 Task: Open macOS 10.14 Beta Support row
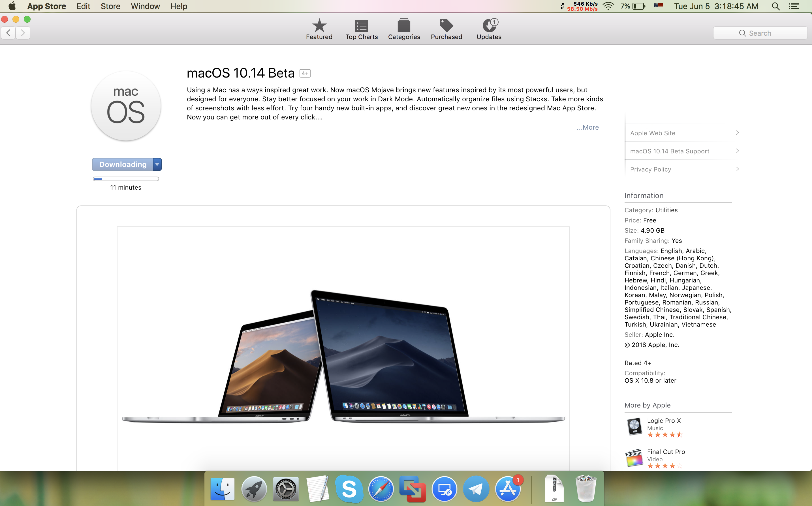pyautogui.click(x=683, y=151)
